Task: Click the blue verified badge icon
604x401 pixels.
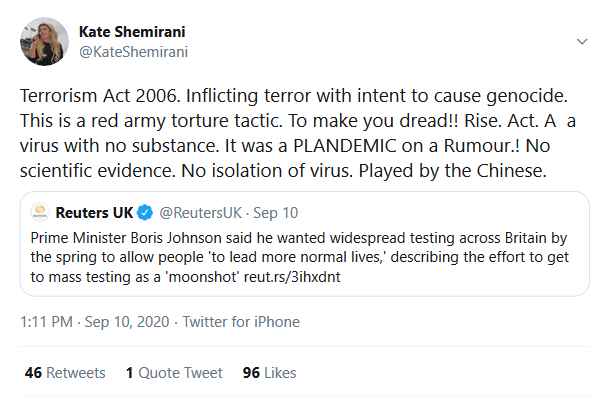Action: pyautogui.click(x=144, y=213)
